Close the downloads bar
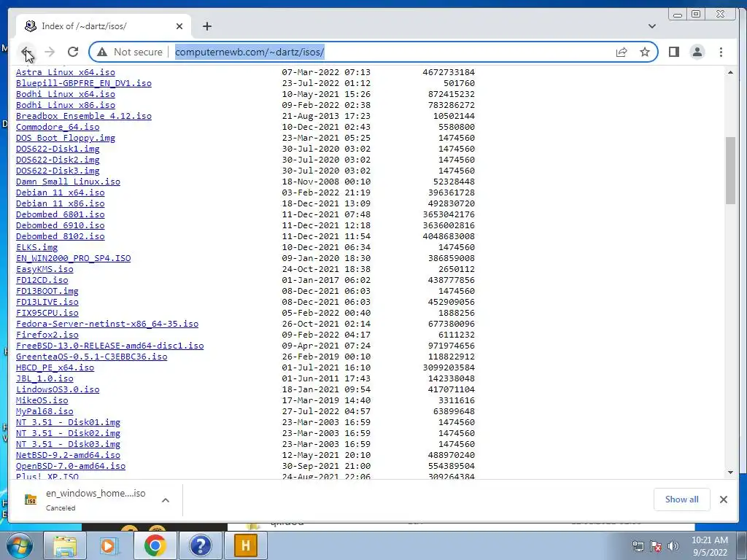Image resolution: width=747 pixels, height=560 pixels. (x=724, y=499)
